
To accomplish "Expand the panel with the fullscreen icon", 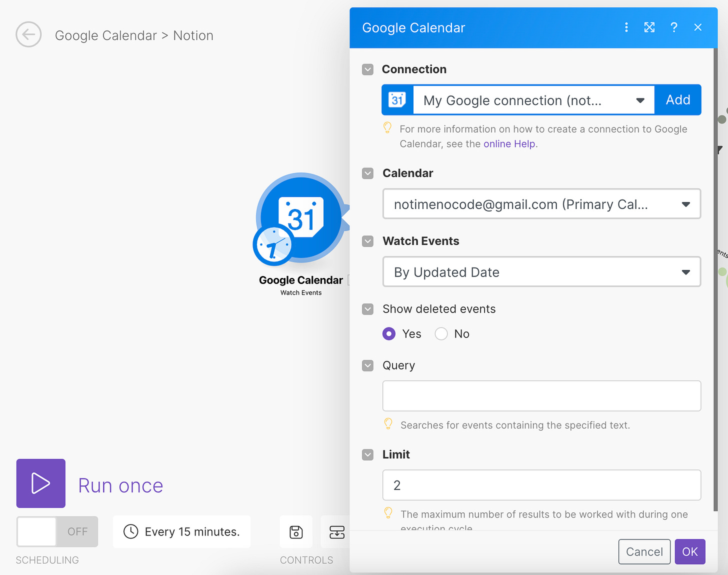I will pyautogui.click(x=649, y=27).
